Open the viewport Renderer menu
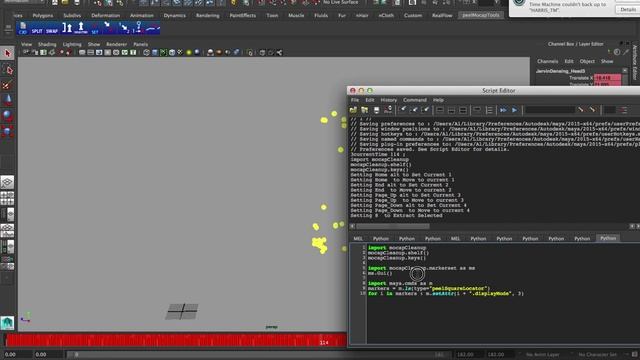Viewport: 640px width, 360px height. [x=116, y=44]
